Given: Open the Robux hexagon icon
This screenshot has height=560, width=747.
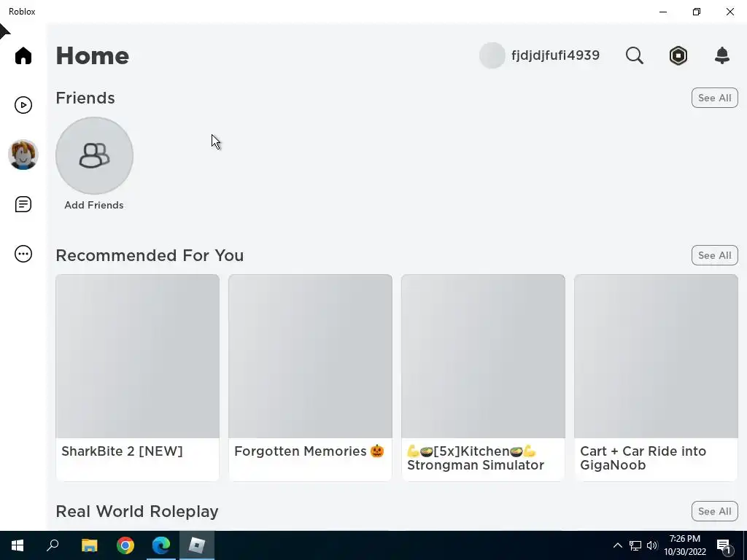Looking at the screenshot, I should coord(678,55).
